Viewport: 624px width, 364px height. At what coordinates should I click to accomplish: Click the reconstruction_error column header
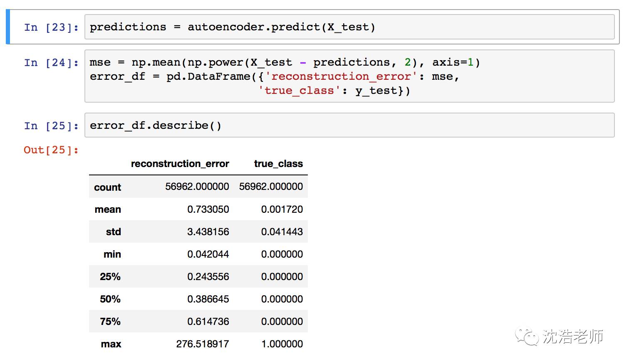(x=180, y=164)
